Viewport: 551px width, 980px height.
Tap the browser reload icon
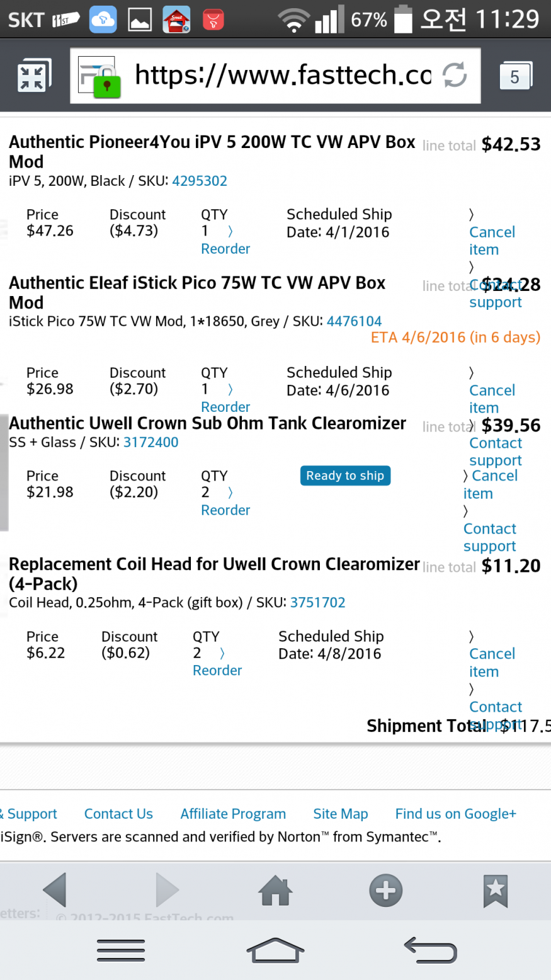click(x=454, y=75)
